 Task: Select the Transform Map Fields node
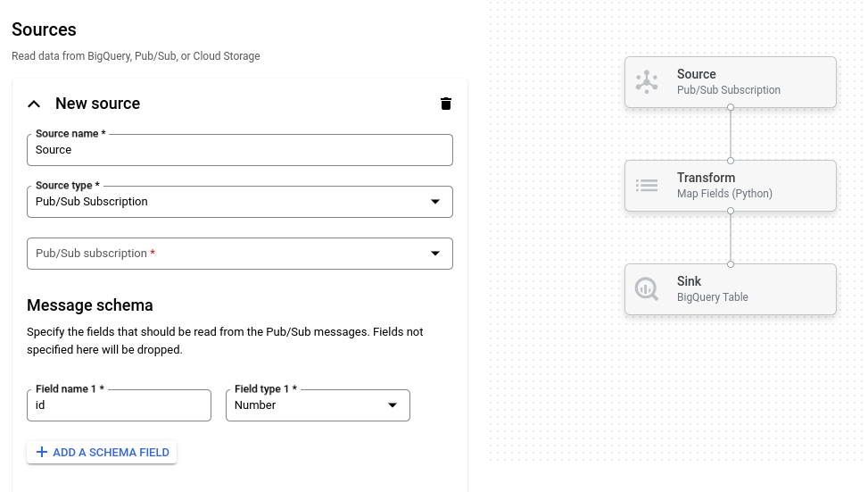point(730,186)
